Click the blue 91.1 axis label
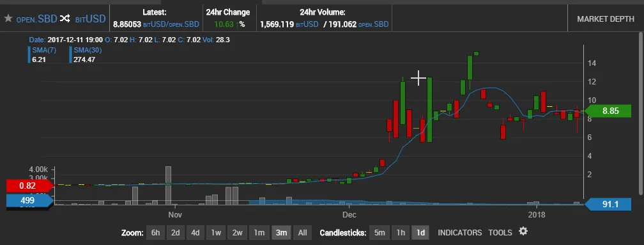The width and height of the screenshot is (644, 245). (x=608, y=204)
